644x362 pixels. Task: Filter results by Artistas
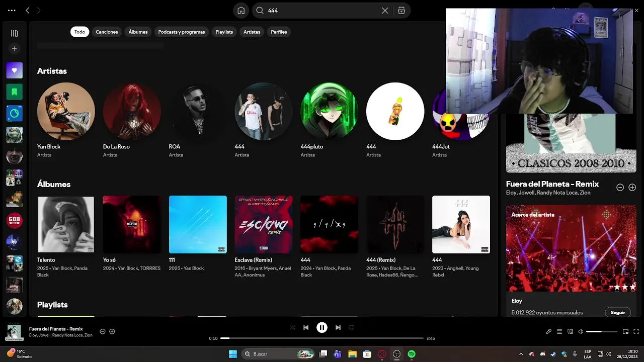click(252, 32)
